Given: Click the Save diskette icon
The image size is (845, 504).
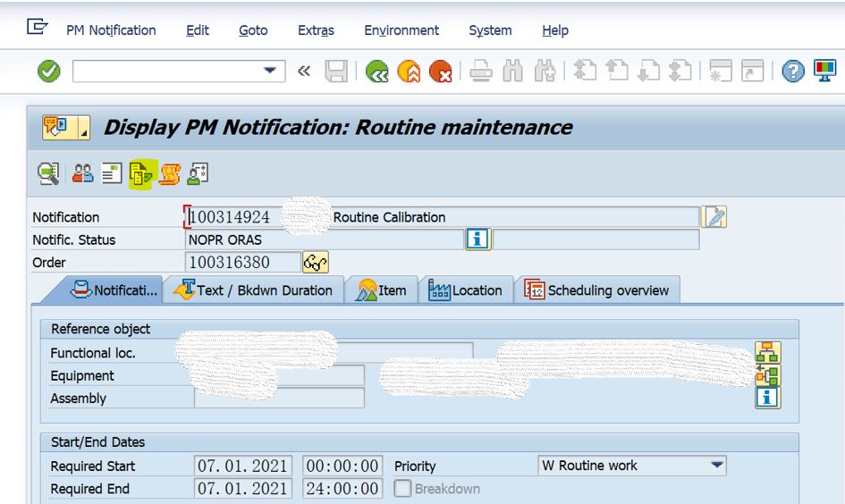Looking at the screenshot, I should coord(336,71).
